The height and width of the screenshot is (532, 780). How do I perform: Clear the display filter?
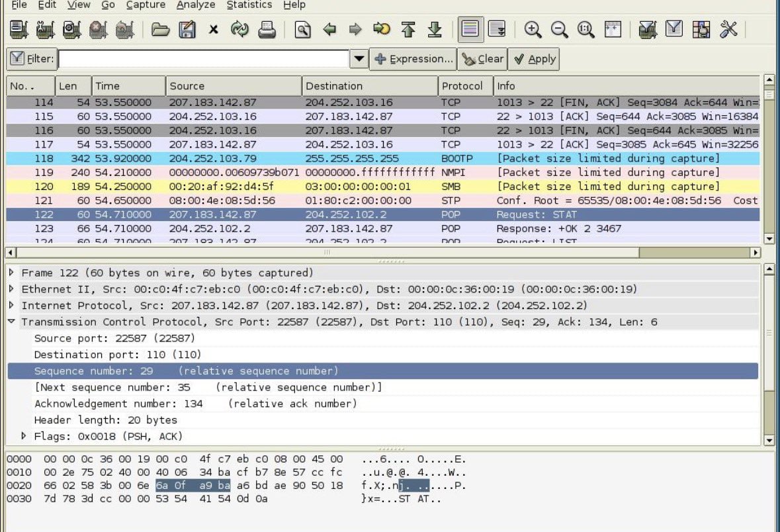(482, 59)
